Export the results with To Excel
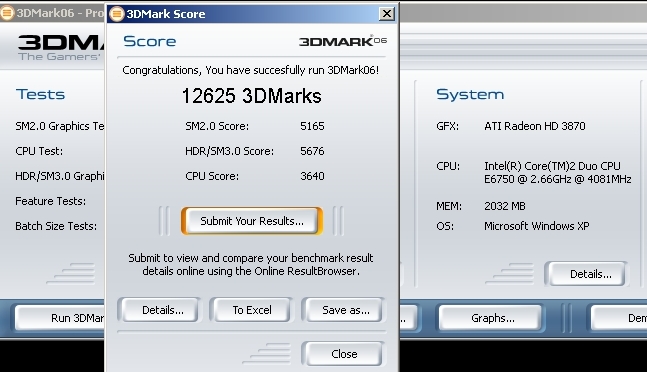The width and height of the screenshot is (647, 372). pyautogui.click(x=252, y=310)
